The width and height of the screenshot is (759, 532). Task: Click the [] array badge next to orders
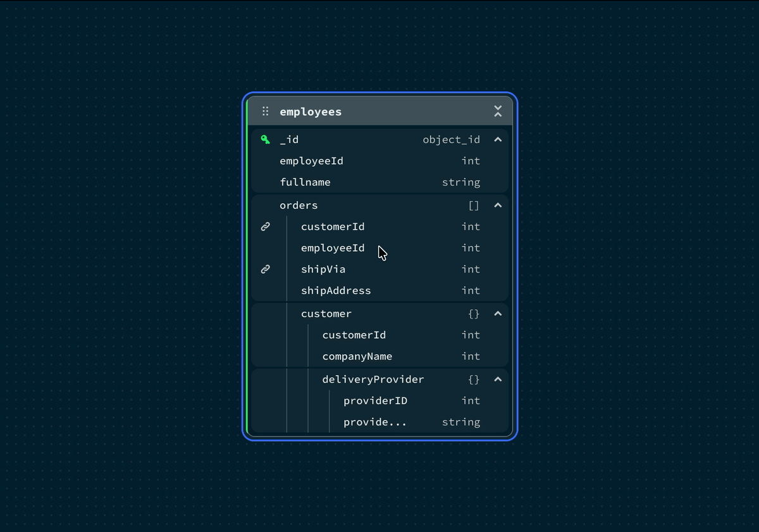click(x=472, y=205)
